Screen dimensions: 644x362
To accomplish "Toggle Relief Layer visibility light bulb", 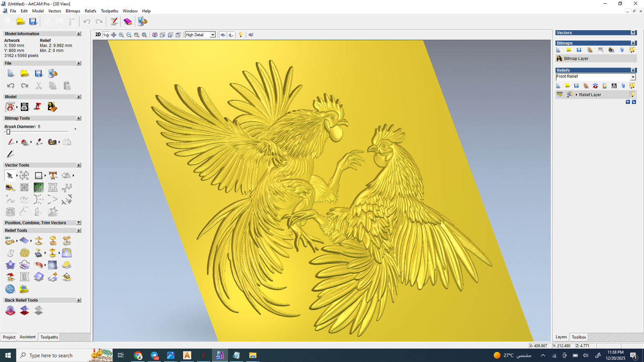I will click(x=632, y=95).
